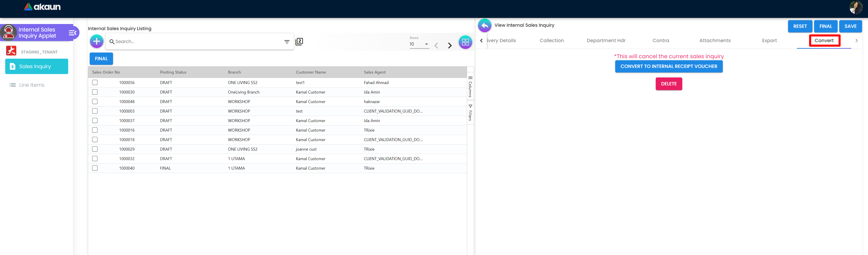
Task: Collapse the sidebar menu toggle icon
Action: (72, 33)
